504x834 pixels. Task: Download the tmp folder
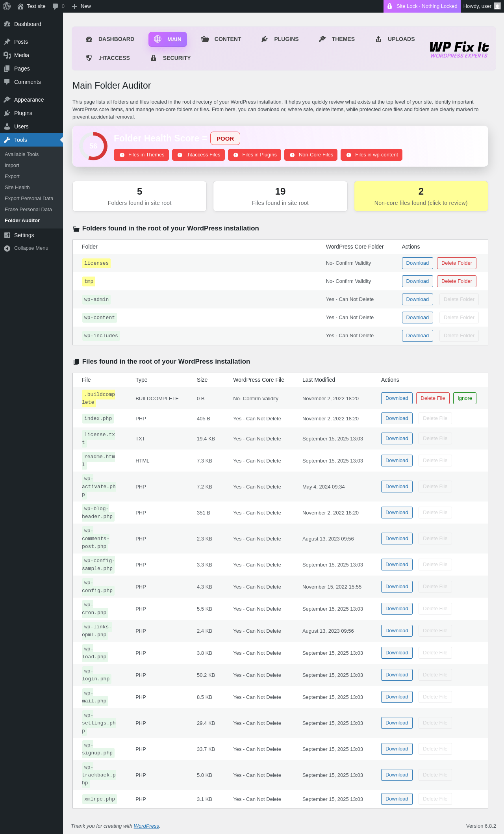(417, 281)
